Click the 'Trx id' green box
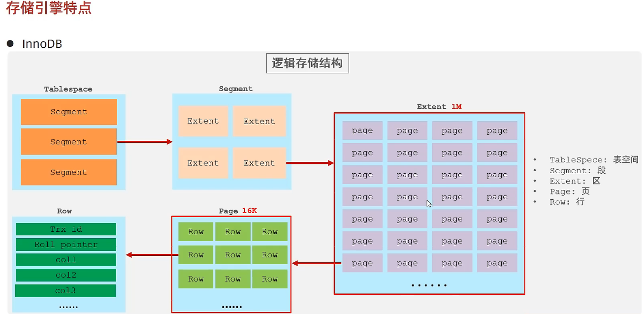The height and width of the screenshot is (314, 644). tap(66, 229)
